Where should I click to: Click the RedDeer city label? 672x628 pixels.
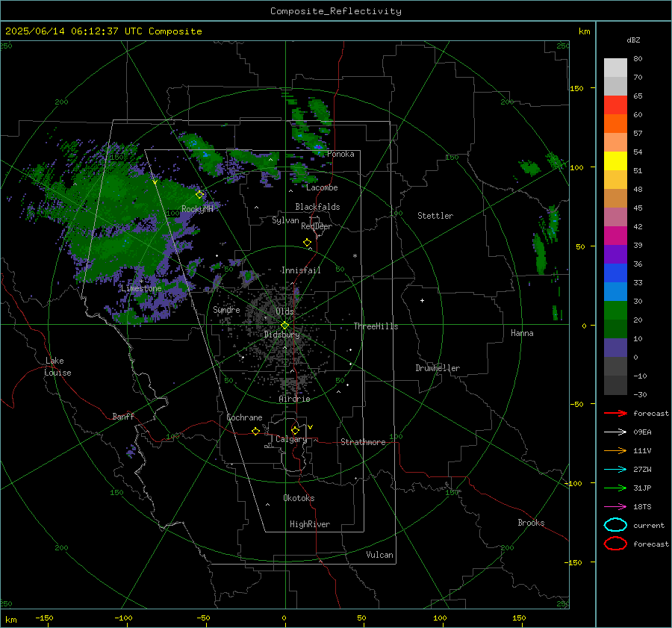[x=317, y=226]
